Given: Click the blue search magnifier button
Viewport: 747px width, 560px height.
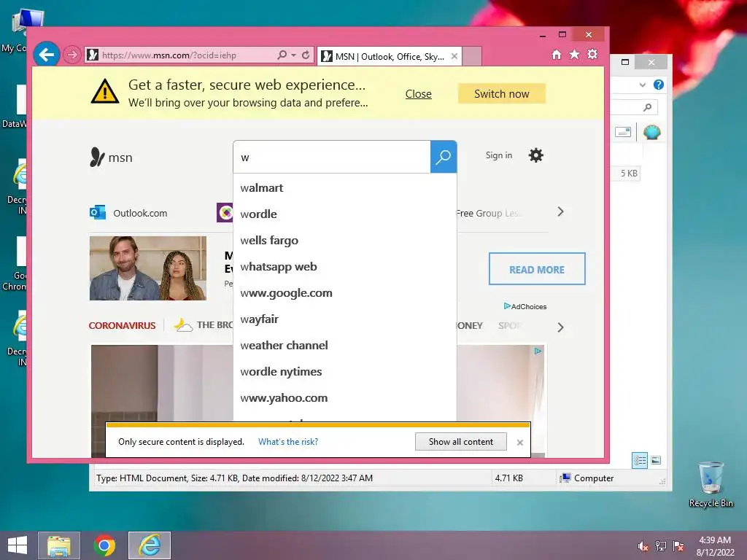Looking at the screenshot, I should [x=444, y=157].
